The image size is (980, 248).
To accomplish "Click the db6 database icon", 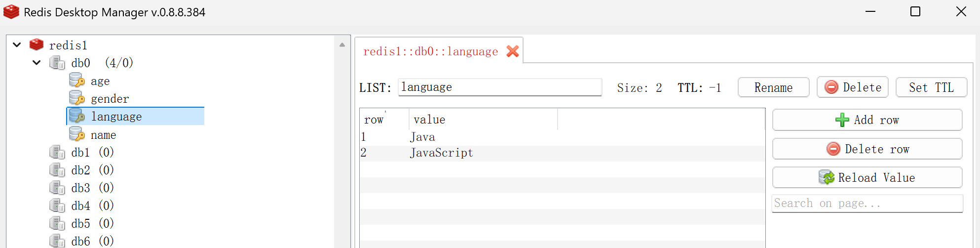I will click(57, 241).
